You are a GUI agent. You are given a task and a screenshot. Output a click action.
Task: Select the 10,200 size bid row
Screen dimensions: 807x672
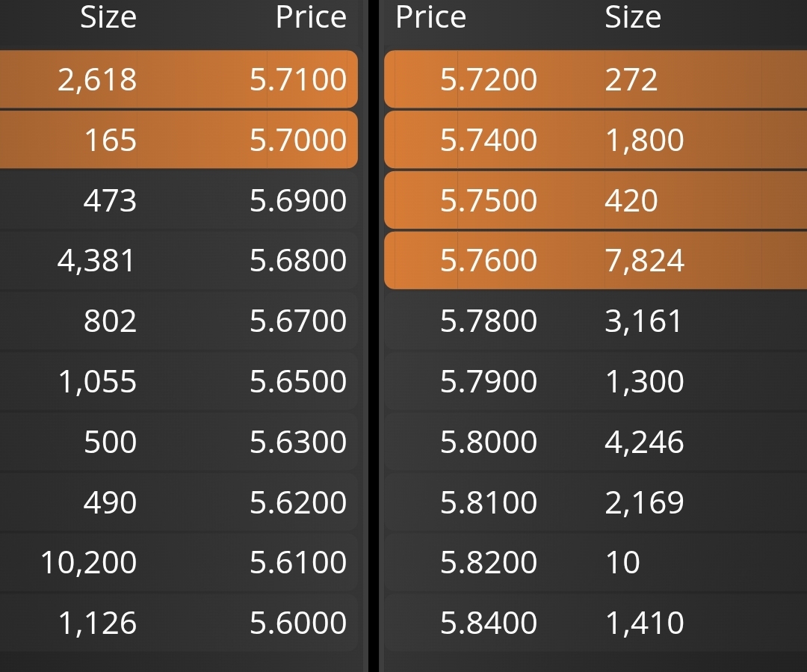click(x=179, y=562)
